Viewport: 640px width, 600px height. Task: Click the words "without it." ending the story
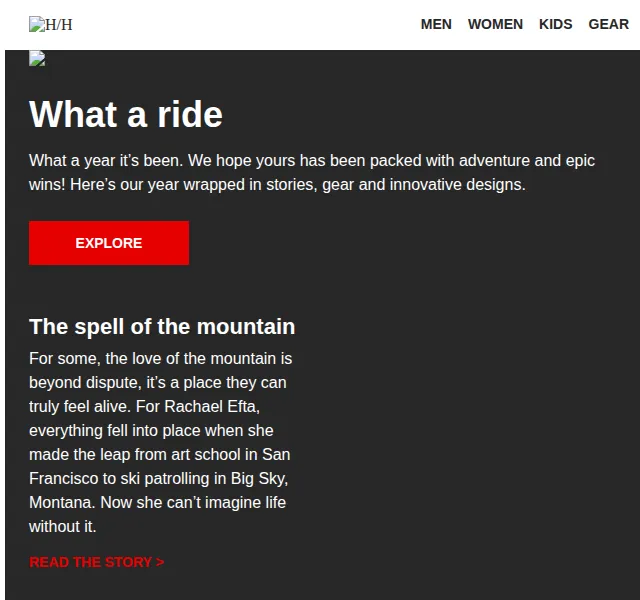point(62,527)
